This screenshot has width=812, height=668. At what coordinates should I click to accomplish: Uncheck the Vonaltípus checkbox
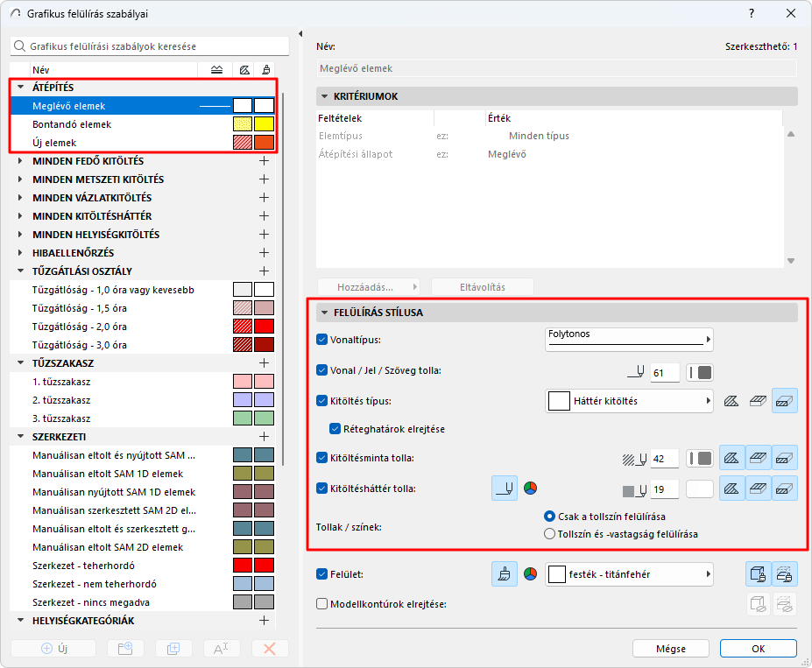pyautogui.click(x=321, y=340)
